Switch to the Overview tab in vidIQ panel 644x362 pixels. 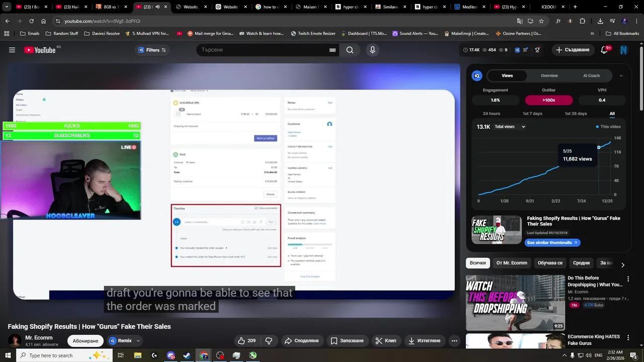tap(549, 75)
